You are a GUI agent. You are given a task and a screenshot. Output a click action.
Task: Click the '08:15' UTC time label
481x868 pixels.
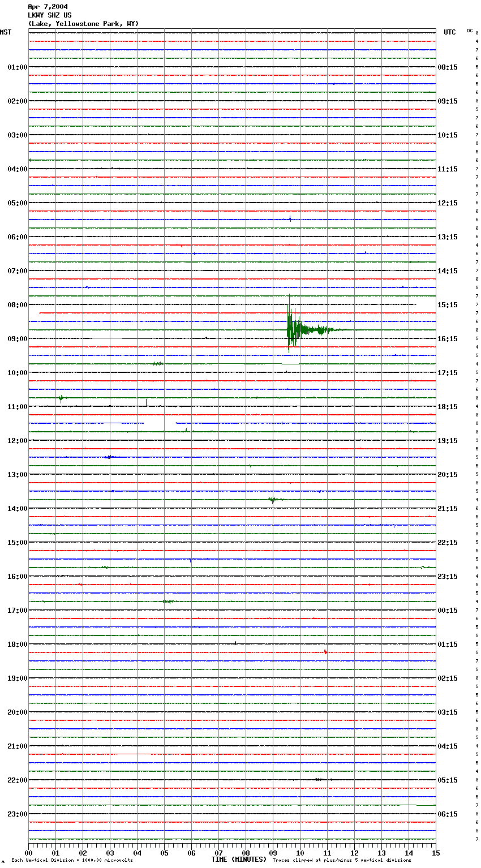click(x=448, y=67)
